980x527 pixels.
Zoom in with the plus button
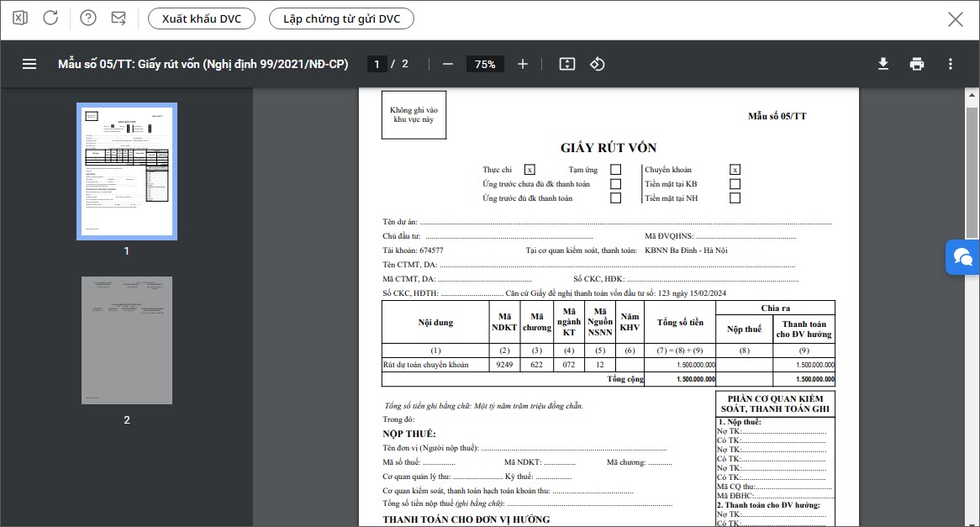(x=523, y=64)
